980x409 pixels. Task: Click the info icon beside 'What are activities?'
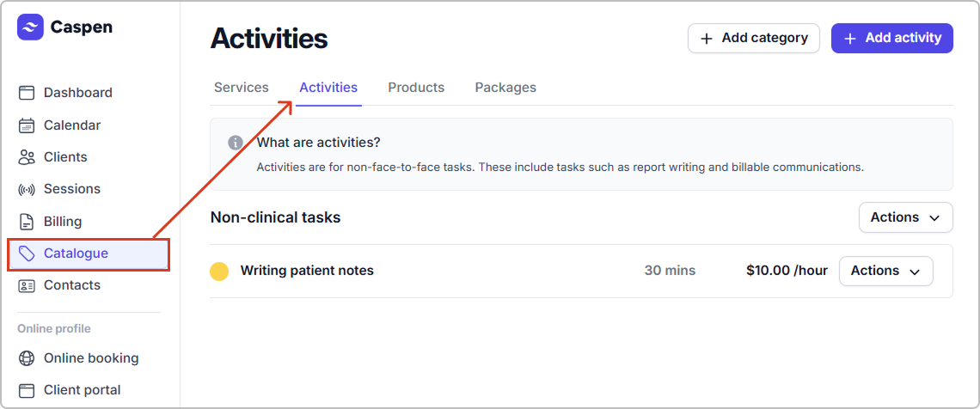coord(236,143)
